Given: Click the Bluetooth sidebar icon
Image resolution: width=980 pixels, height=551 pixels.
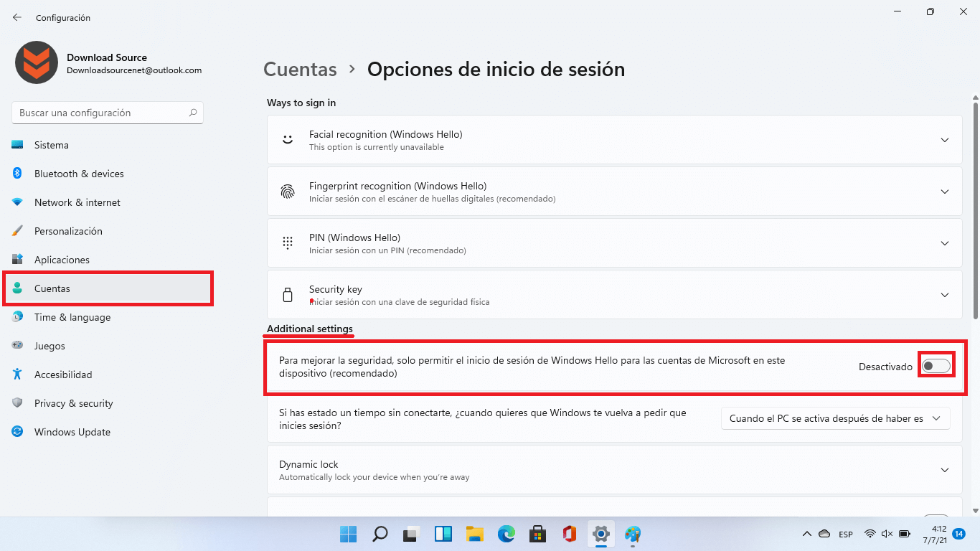Looking at the screenshot, I should tap(17, 174).
